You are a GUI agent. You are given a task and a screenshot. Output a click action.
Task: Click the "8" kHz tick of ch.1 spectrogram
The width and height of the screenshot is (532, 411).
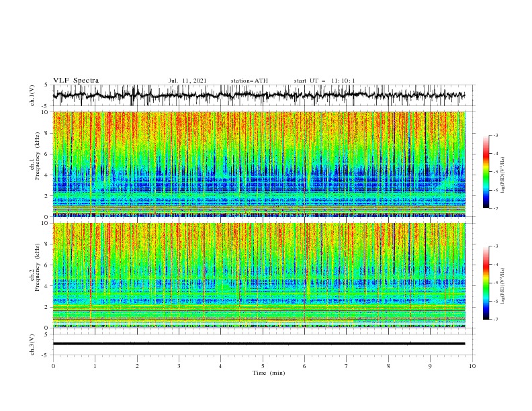(x=47, y=133)
